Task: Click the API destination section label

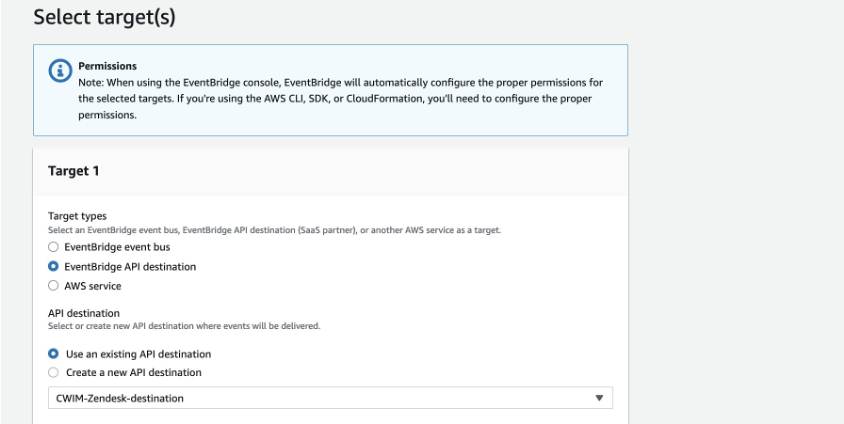Action: [x=83, y=313]
